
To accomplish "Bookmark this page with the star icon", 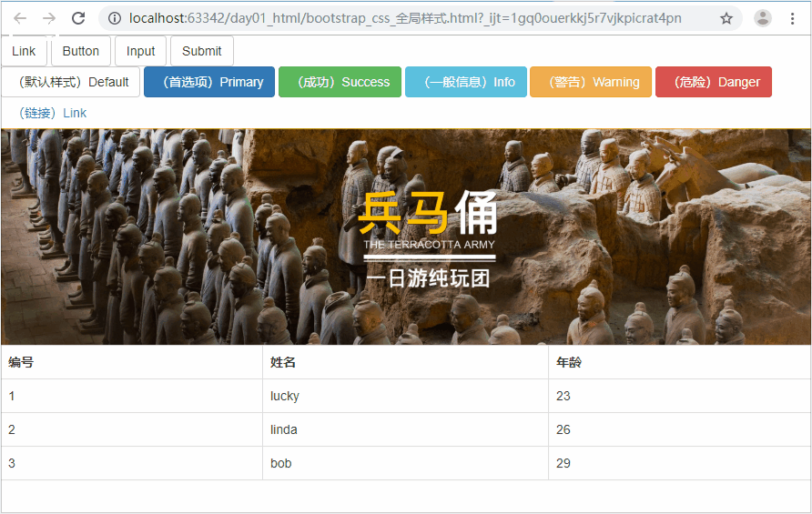I will pyautogui.click(x=726, y=18).
